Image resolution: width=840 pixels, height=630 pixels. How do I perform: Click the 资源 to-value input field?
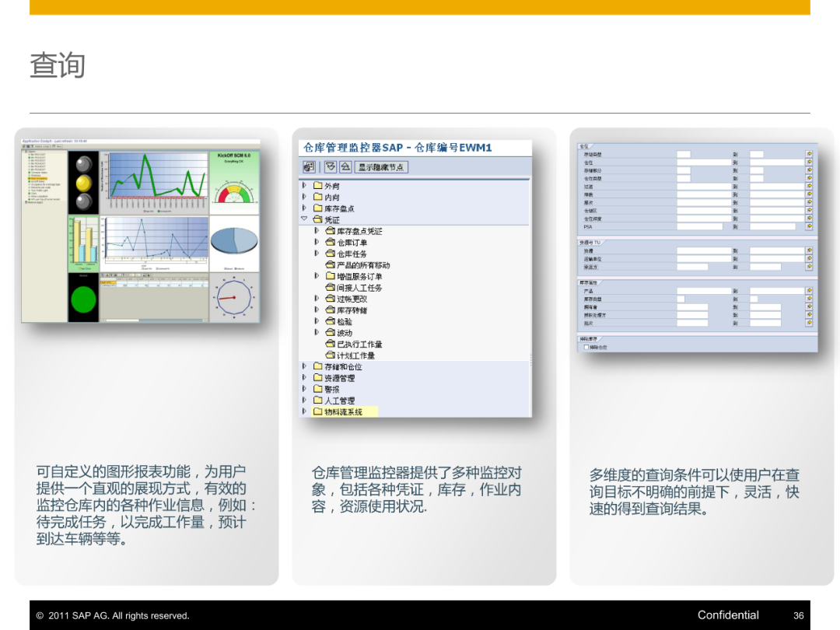pos(777,250)
